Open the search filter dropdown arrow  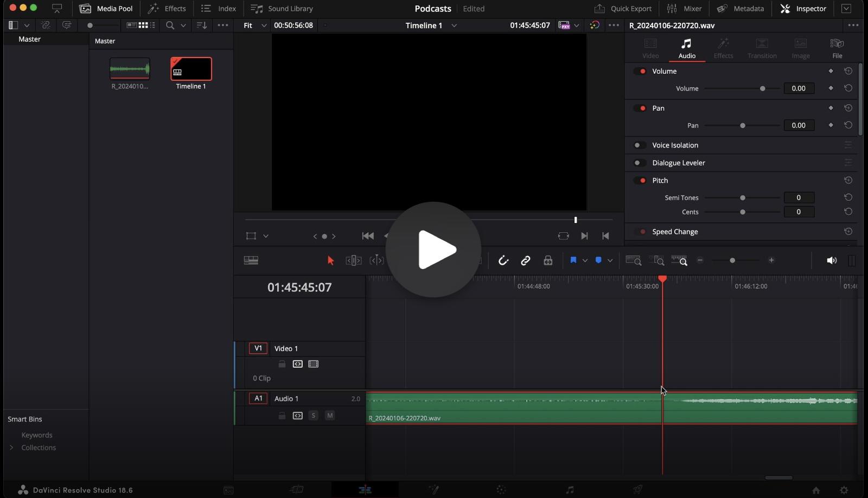(x=183, y=25)
